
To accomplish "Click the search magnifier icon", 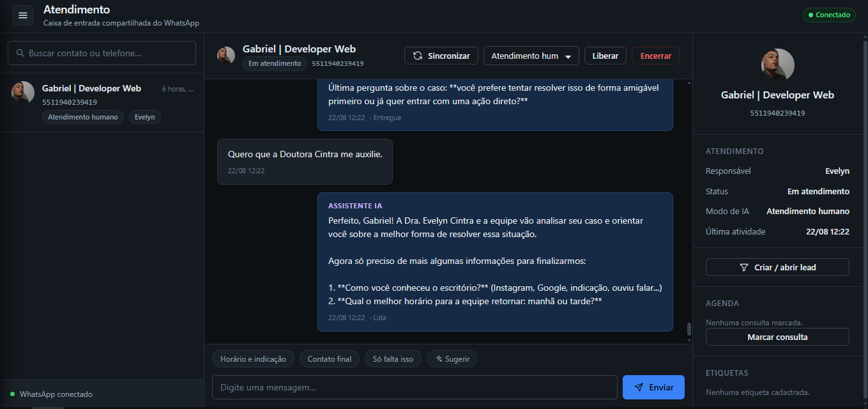I will click(x=20, y=53).
